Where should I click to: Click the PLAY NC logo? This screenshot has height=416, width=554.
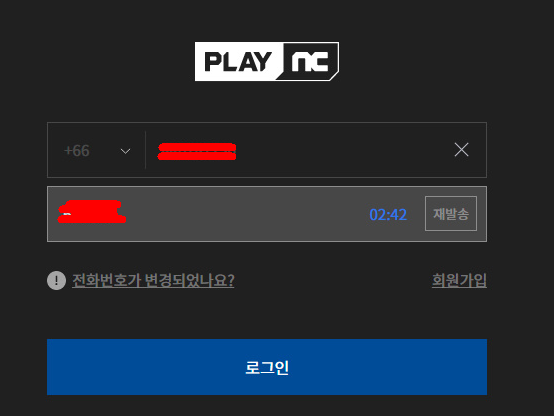point(267,61)
